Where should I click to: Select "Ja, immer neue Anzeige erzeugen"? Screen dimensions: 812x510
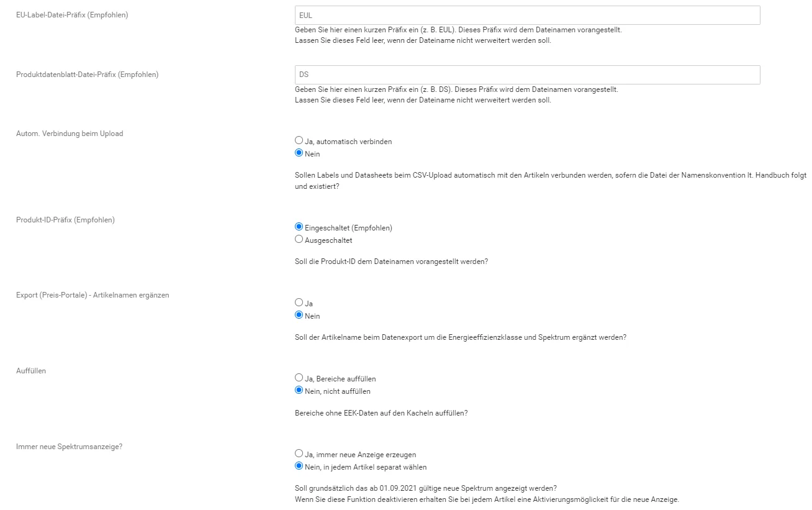click(299, 454)
